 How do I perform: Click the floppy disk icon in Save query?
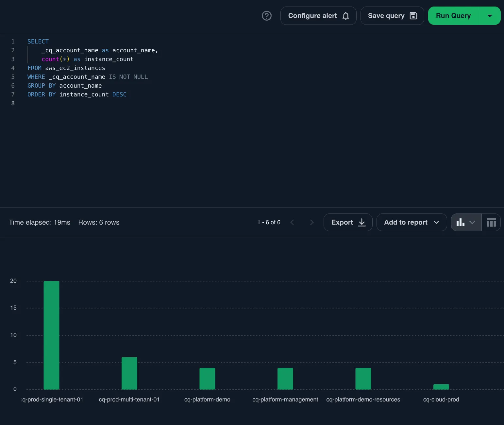pos(413,15)
